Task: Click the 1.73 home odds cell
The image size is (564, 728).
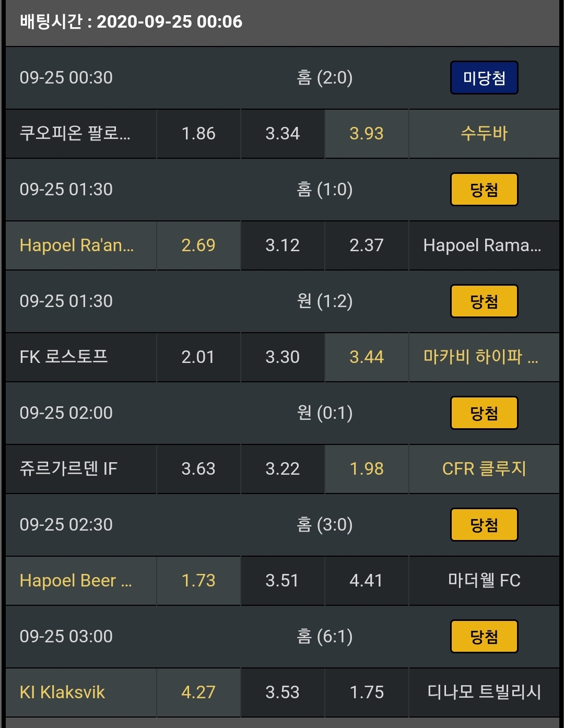Action: [x=198, y=581]
